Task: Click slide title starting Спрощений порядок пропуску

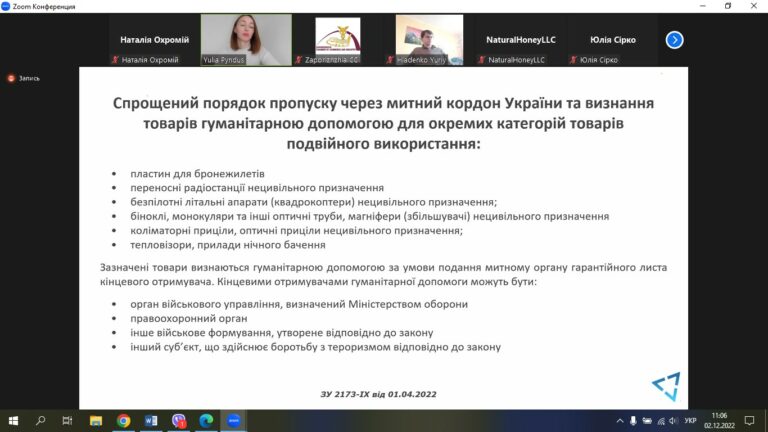Action: point(384,123)
